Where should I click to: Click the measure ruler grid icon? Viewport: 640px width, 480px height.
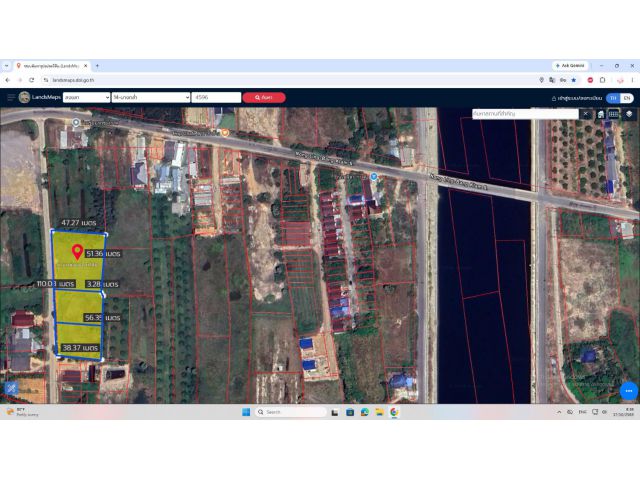tap(613, 114)
